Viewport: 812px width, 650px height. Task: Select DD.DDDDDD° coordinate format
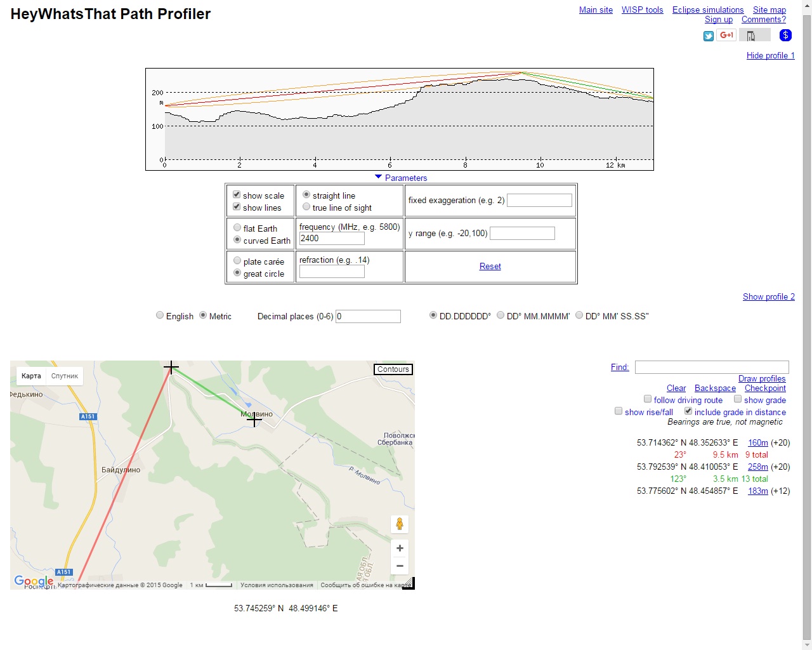click(x=433, y=315)
